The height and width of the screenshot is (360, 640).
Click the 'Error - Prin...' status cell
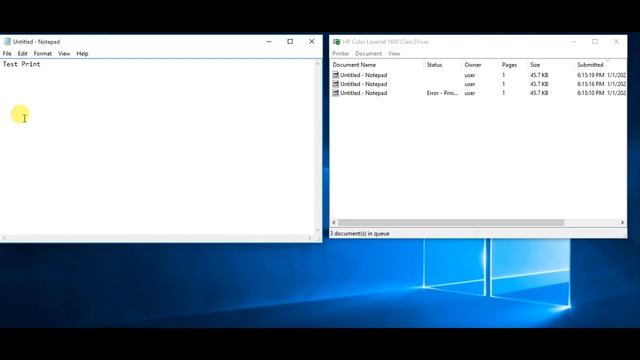point(442,93)
